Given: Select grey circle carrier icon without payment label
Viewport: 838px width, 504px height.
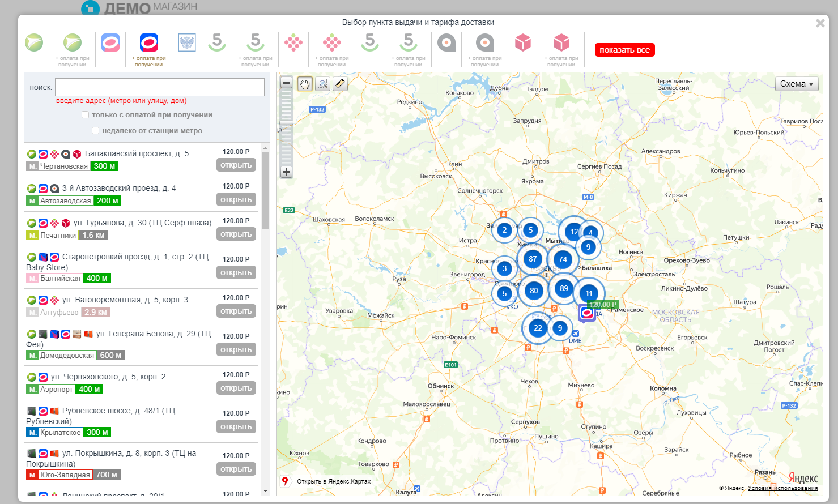Looking at the screenshot, I should pos(446,42).
